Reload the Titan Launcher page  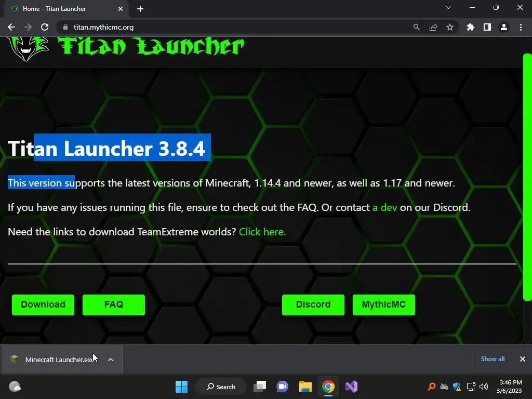(x=45, y=27)
